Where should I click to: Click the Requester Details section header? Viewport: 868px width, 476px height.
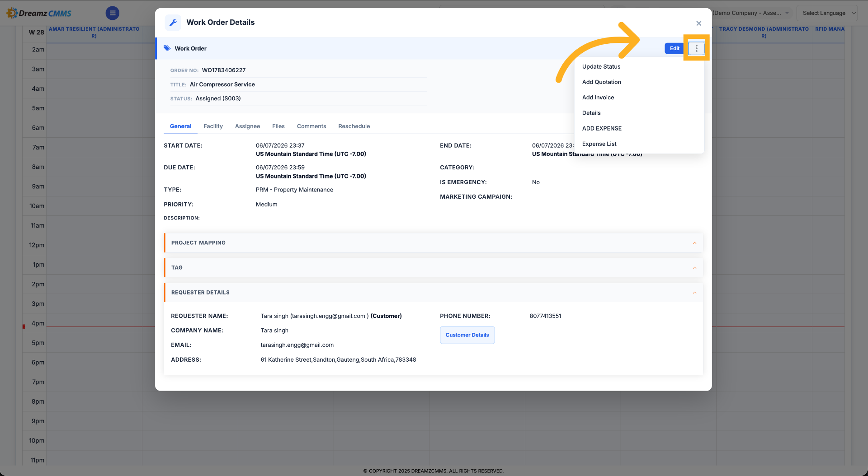point(433,293)
